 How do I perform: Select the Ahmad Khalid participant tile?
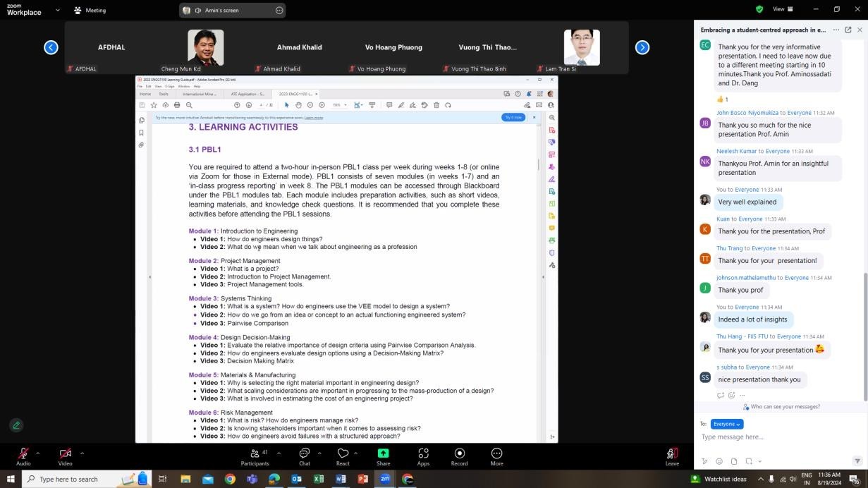[299, 47]
